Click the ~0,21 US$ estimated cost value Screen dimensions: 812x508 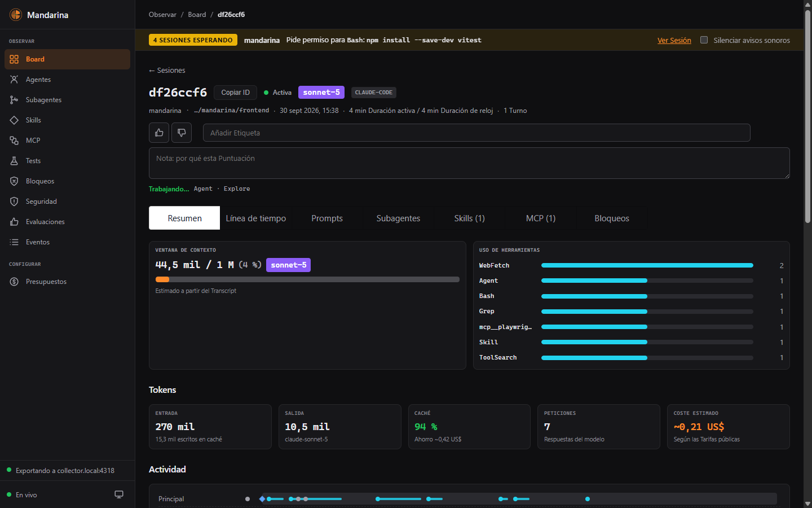pos(699,427)
